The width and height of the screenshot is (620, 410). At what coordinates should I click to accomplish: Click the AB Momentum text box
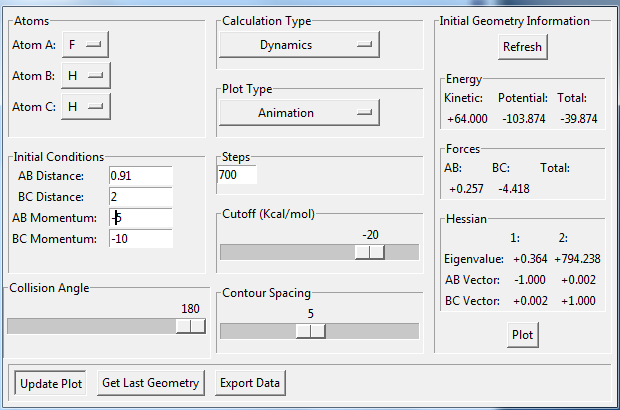(x=140, y=218)
